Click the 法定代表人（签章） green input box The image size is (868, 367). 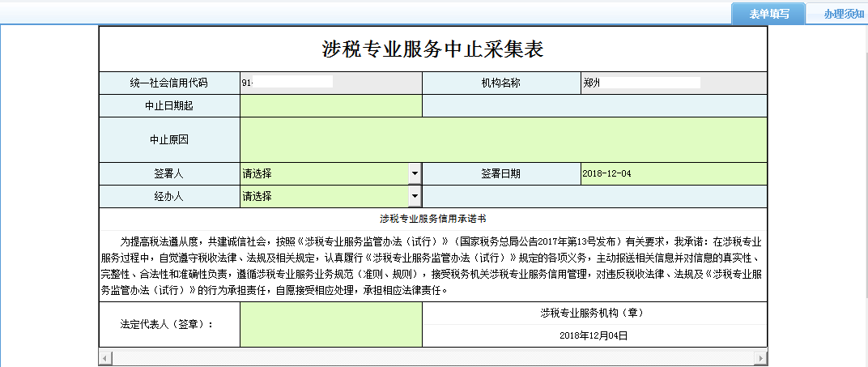pos(330,324)
